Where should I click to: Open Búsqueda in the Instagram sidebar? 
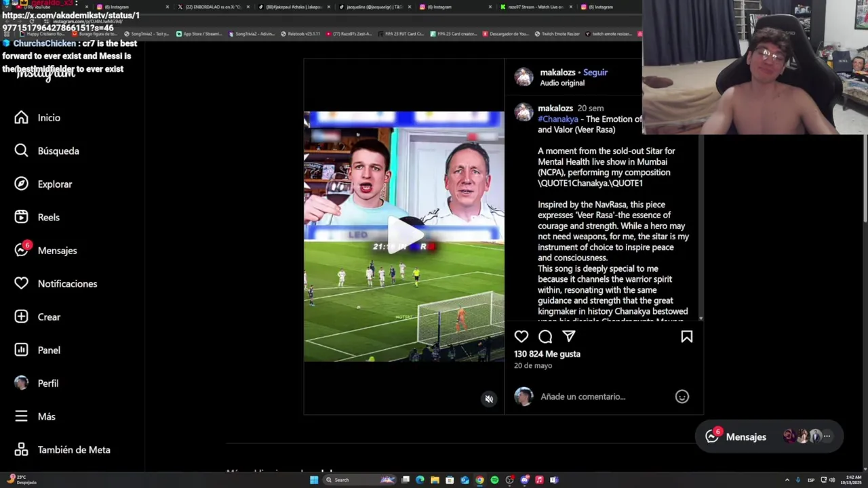(x=46, y=150)
